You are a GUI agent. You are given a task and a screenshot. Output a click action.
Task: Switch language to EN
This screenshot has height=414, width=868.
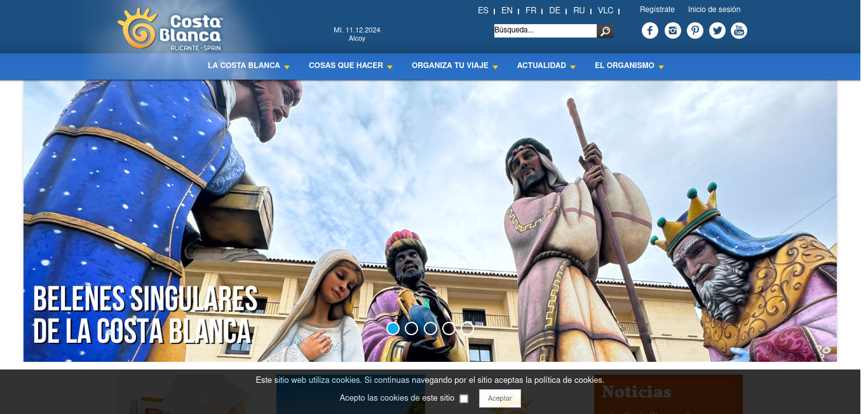tap(506, 10)
